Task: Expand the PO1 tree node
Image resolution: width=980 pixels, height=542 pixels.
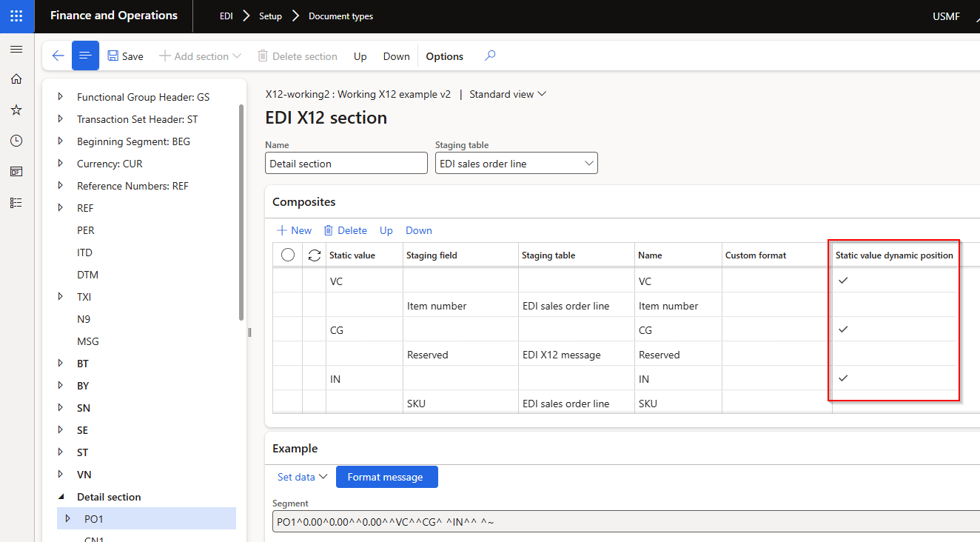Action: pyautogui.click(x=67, y=519)
